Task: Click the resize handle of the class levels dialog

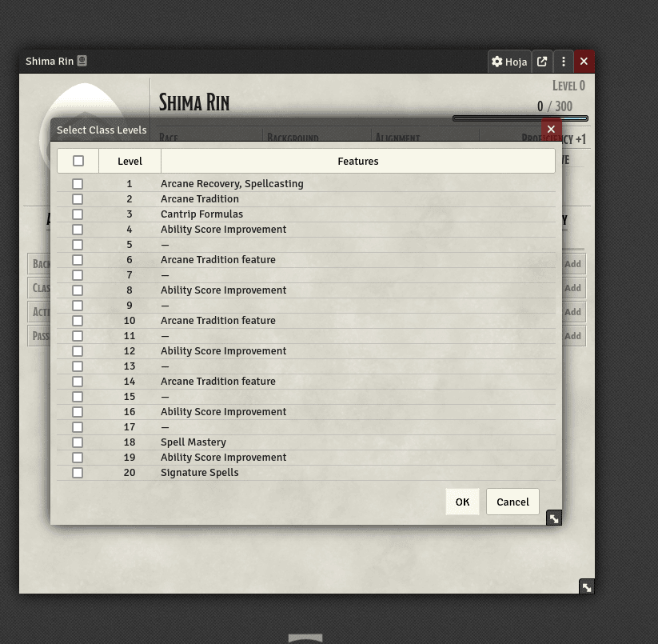Action: 553,518
